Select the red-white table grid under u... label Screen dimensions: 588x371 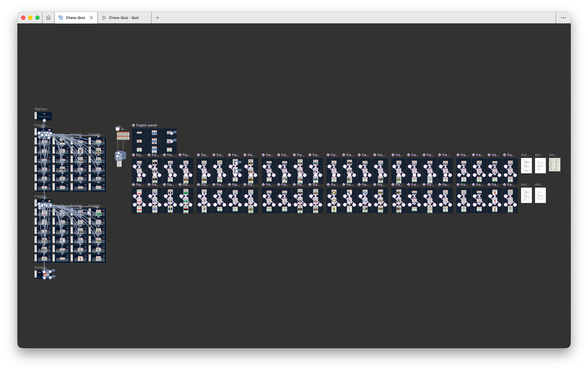click(x=123, y=136)
